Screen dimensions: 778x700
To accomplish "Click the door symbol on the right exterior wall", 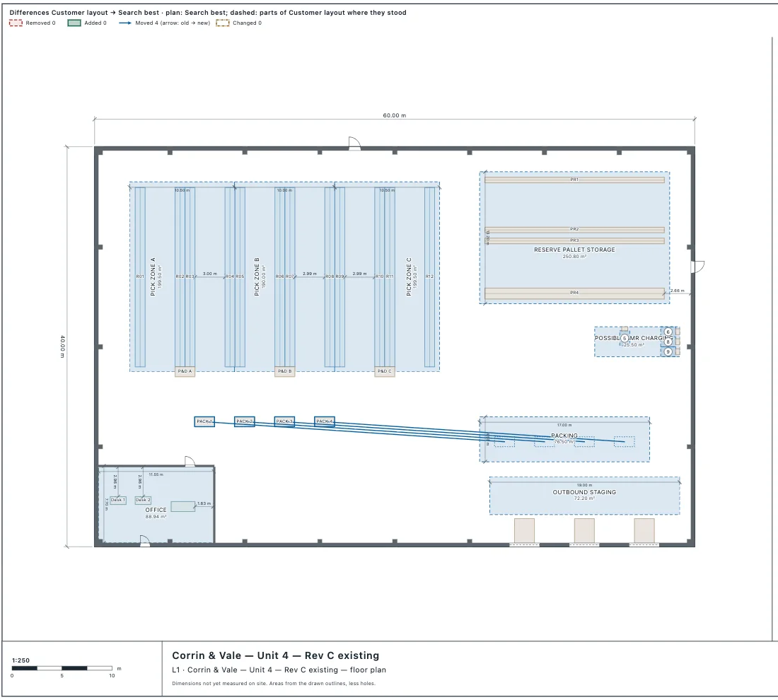I will point(697,267).
